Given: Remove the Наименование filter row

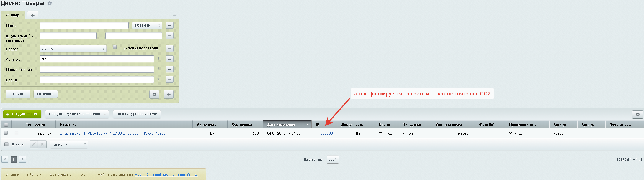Looking at the screenshot, I should [169, 69].
